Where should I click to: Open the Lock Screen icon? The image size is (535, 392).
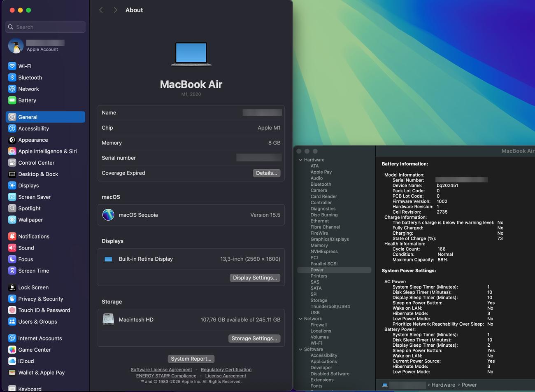[x=12, y=287]
